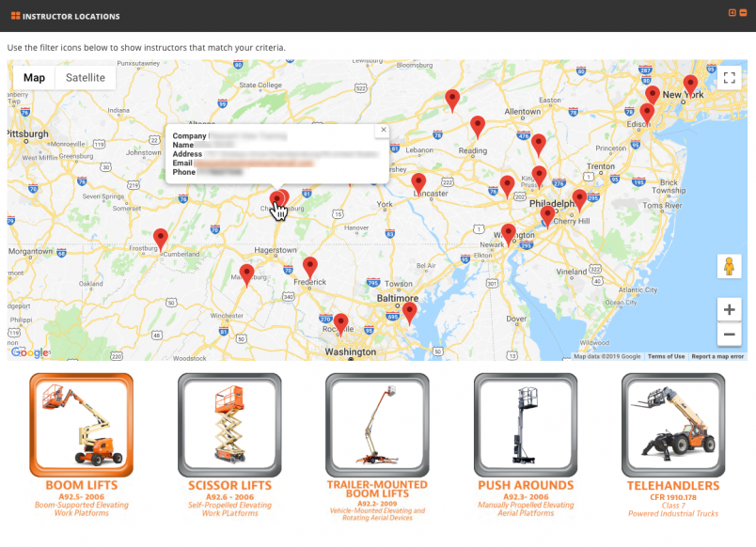The image size is (756, 547).
Task: Click the map pin at King of Prussia
Action: point(539,177)
